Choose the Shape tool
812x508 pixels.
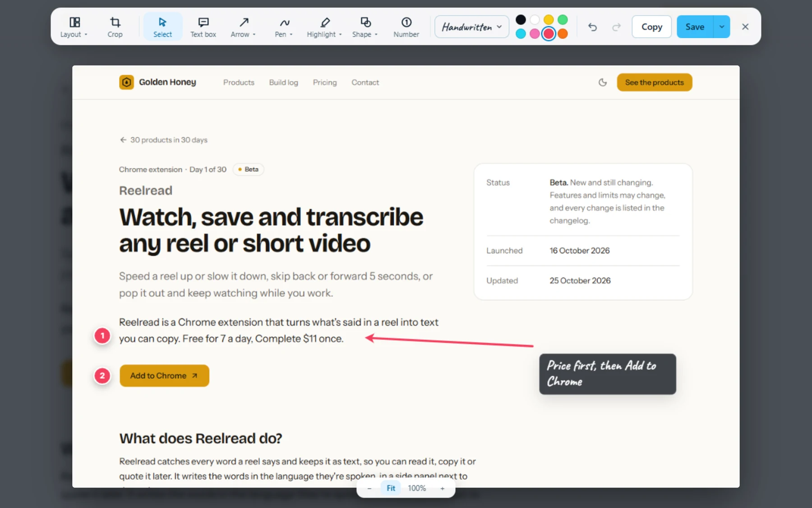(365, 27)
